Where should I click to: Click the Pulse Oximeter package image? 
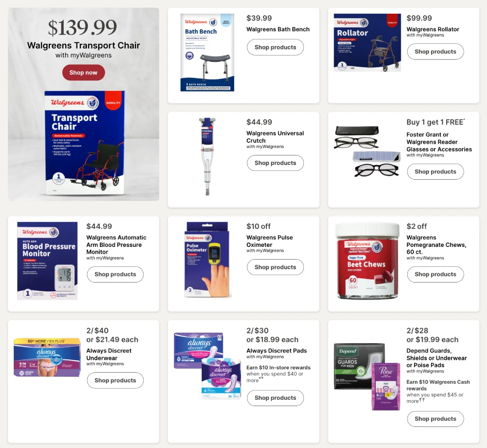207,260
